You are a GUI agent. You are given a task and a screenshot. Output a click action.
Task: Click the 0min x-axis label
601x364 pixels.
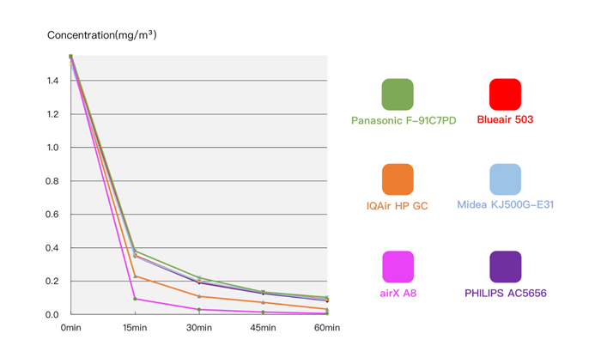pos(70,329)
